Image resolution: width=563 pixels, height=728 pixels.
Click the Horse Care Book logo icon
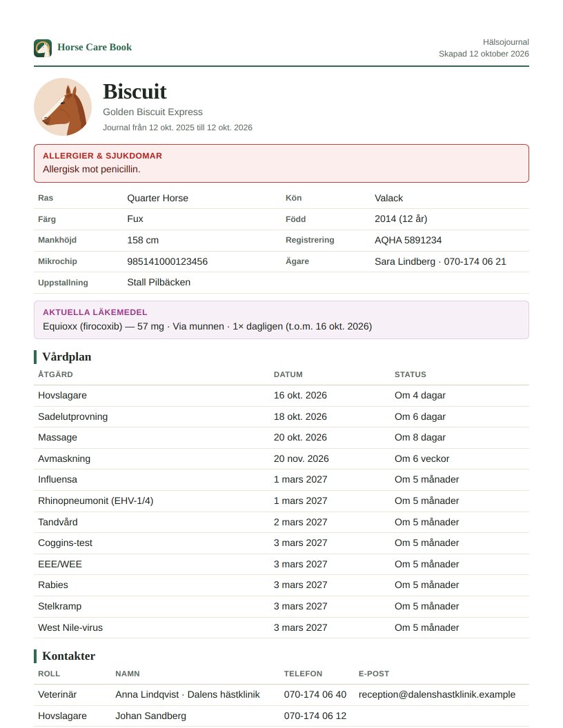tap(43, 48)
